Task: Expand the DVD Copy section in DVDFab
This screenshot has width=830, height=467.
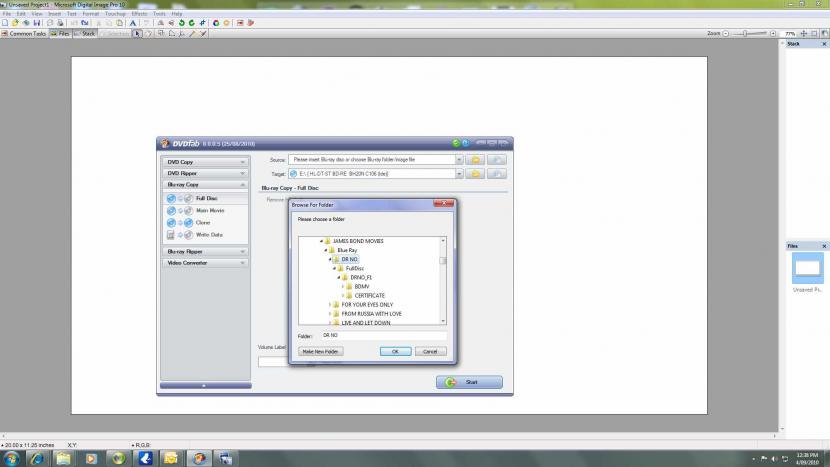Action: pyautogui.click(x=205, y=162)
